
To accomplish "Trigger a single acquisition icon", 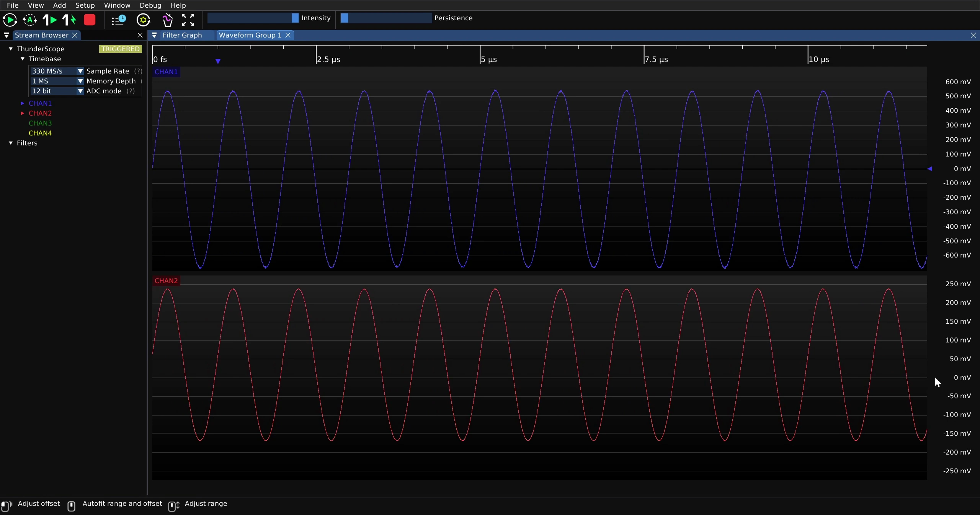I will (x=50, y=20).
